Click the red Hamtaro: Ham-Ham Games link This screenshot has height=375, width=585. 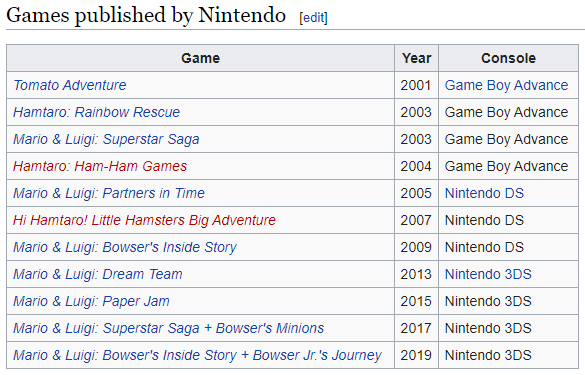(x=100, y=166)
